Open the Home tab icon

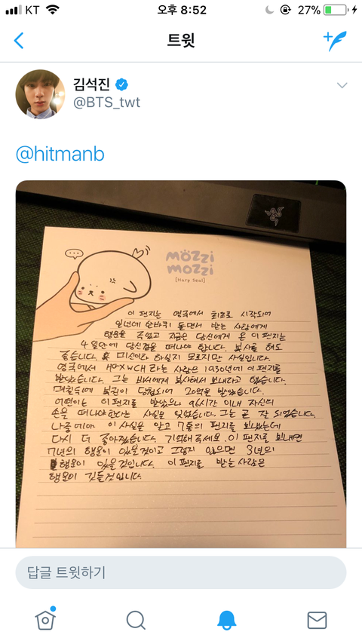pos(45,619)
